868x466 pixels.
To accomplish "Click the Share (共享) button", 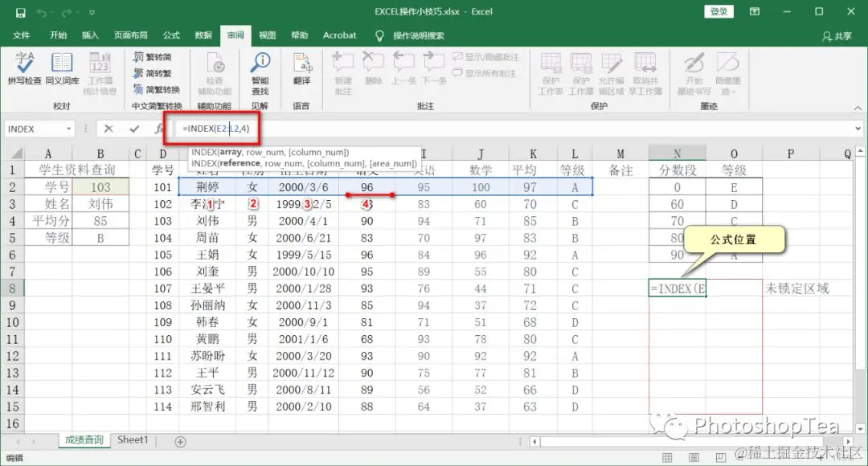I will click(x=837, y=35).
